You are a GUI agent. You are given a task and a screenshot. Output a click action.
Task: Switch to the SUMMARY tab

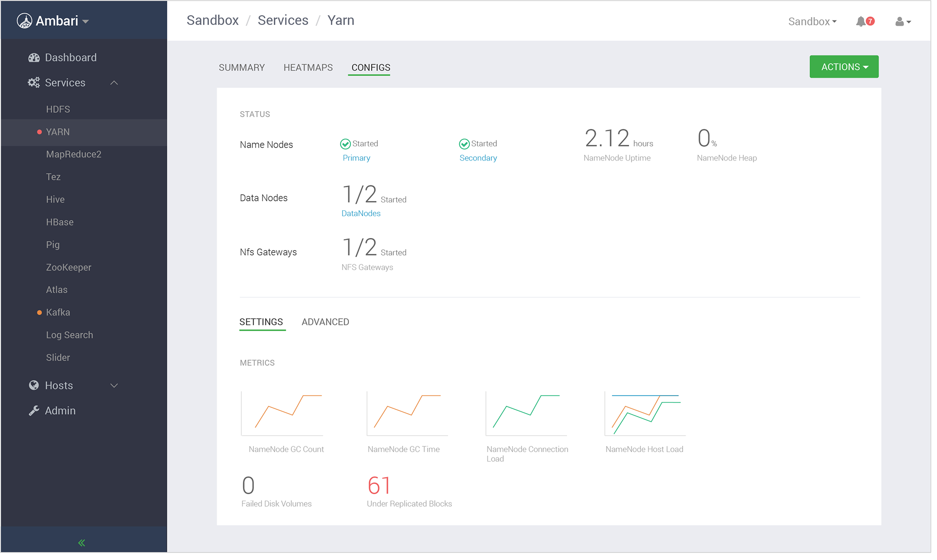242,68
